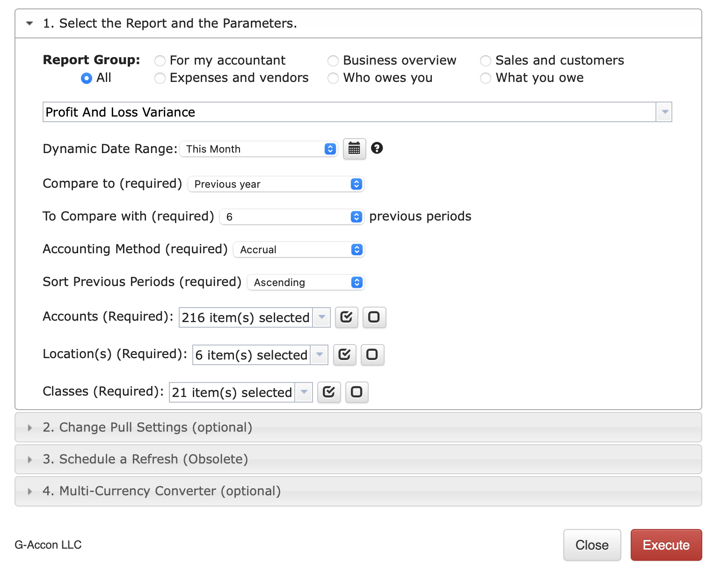728x573 pixels.
Task: Expand section 2 Change Pull Settings
Action: (x=358, y=427)
